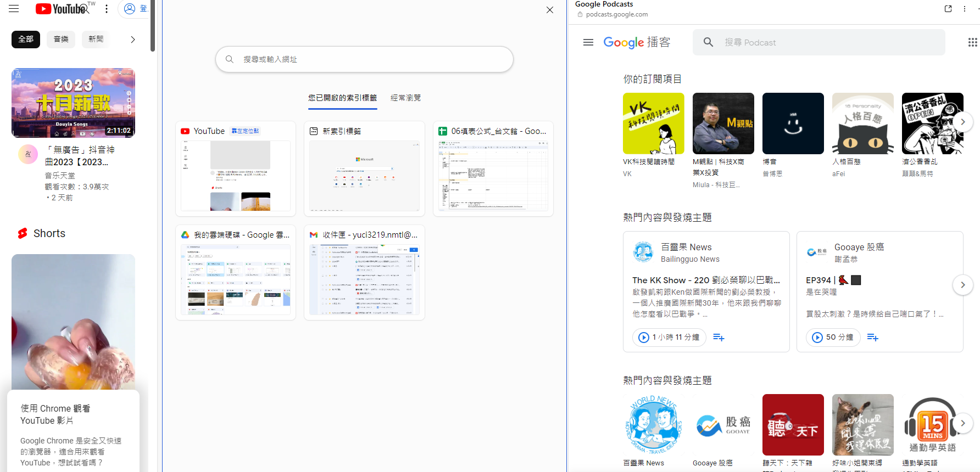This screenshot has width=980, height=472.
Task: Switch to 經常瀏覽 tab
Action: pyautogui.click(x=405, y=98)
